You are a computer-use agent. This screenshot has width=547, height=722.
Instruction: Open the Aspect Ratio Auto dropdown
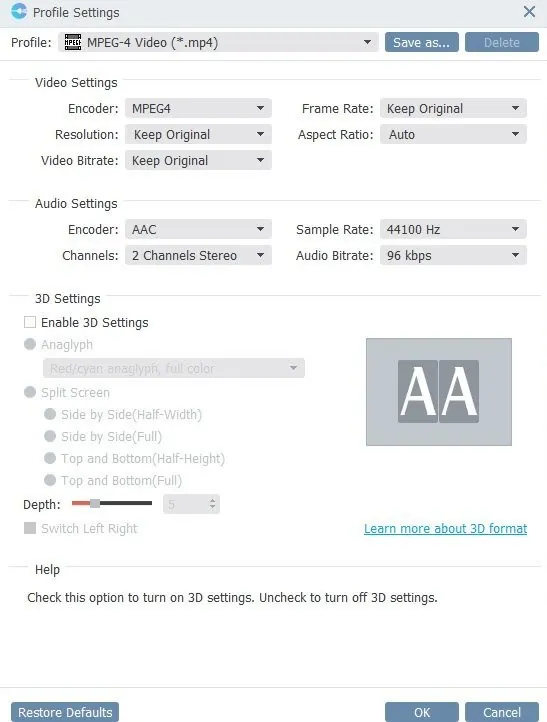point(453,134)
